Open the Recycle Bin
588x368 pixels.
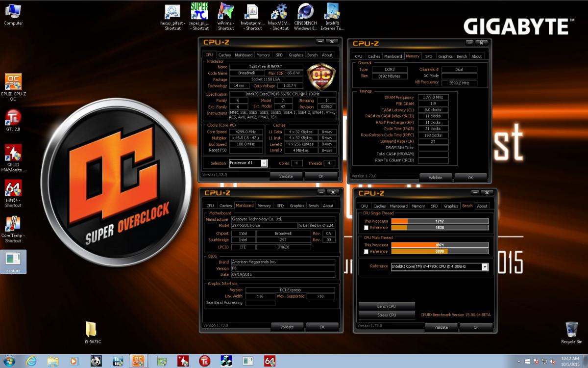coord(572,333)
